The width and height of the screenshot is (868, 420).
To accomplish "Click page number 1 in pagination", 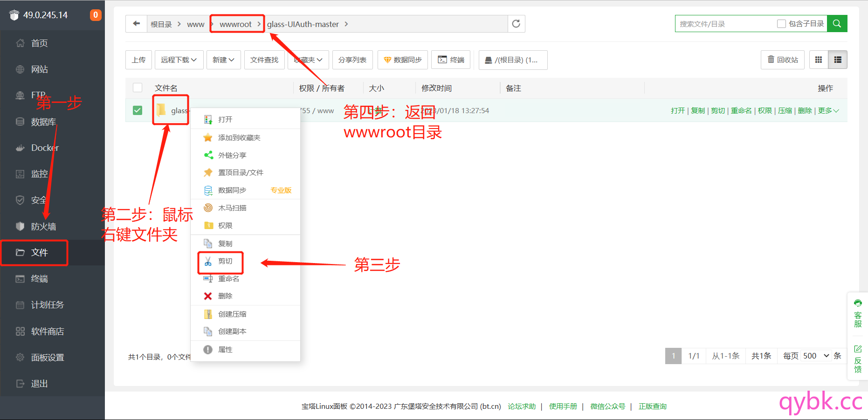I will pos(673,356).
